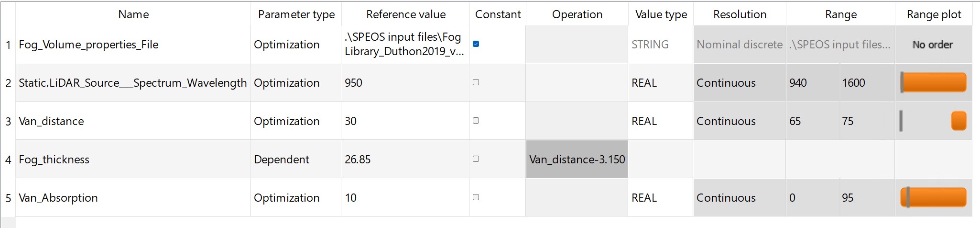Image resolution: width=980 pixels, height=228 pixels.
Task: Open Resolution dropdown for Van_distance row
Action: point(740,121)
